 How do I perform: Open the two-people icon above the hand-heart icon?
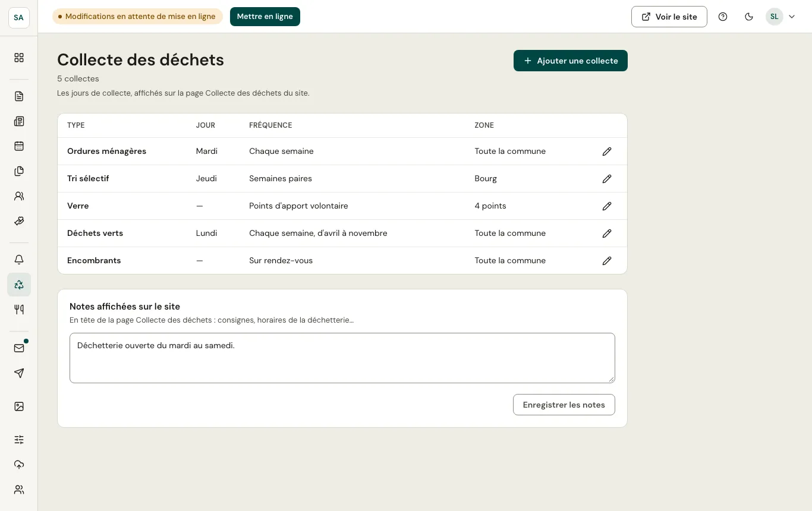(x=19, y=196)
